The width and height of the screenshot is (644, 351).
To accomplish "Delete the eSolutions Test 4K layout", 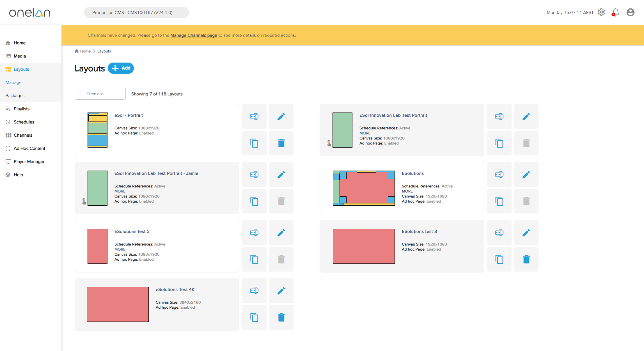I will (281, 317).
